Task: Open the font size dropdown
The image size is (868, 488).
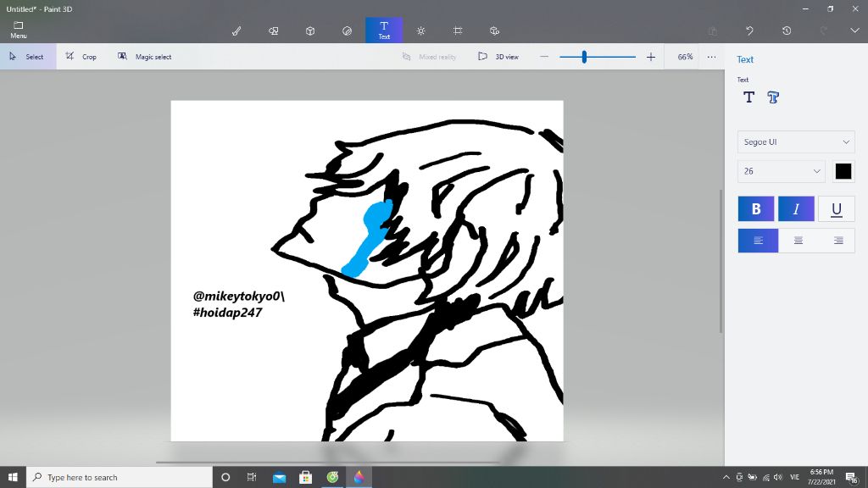Action: tap(780, 171)
